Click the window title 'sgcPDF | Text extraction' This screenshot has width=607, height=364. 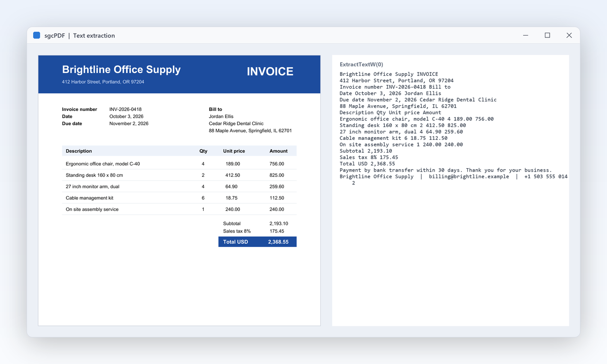coord(80,36)
